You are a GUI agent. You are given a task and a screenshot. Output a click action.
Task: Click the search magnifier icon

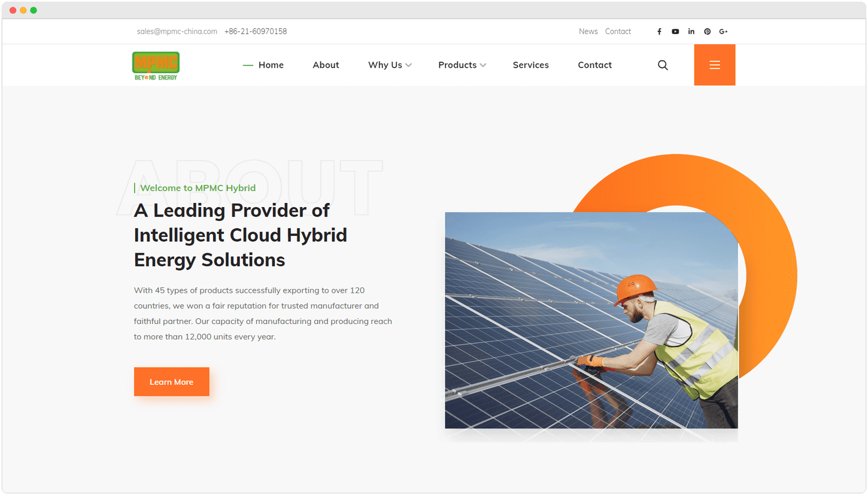click(663, 65)
